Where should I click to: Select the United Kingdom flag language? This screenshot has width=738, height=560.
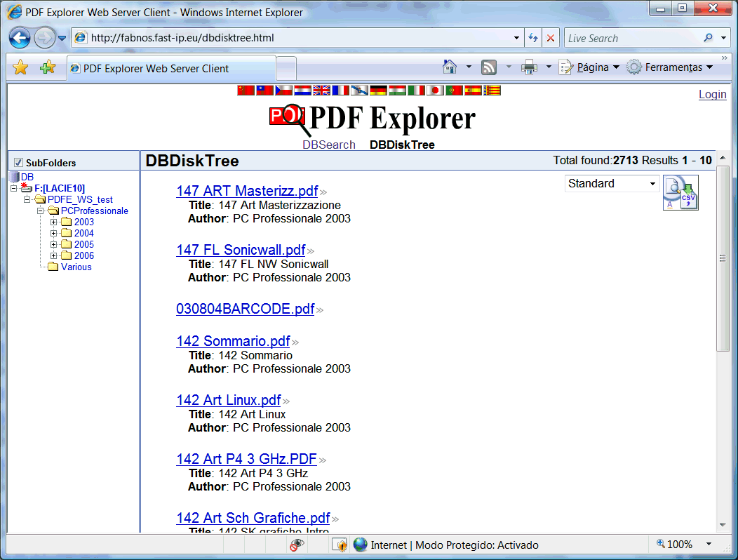[x=321, y=90]
